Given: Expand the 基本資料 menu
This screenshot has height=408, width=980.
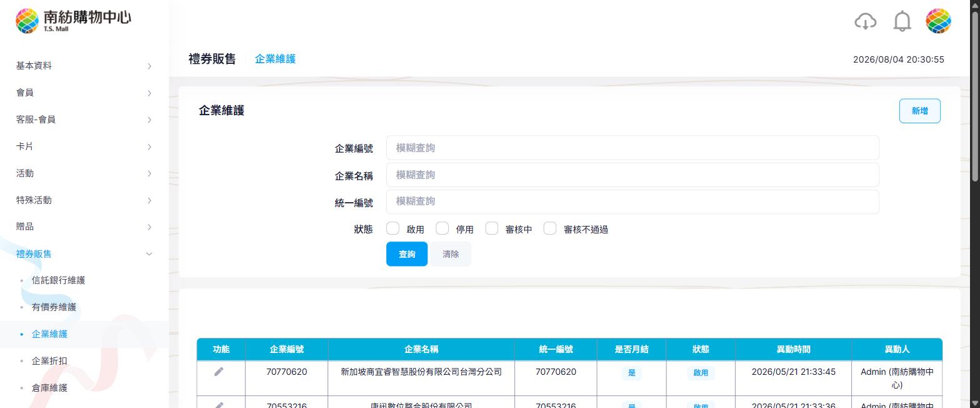Looking at the screenshot, I should tap(84, 66).
